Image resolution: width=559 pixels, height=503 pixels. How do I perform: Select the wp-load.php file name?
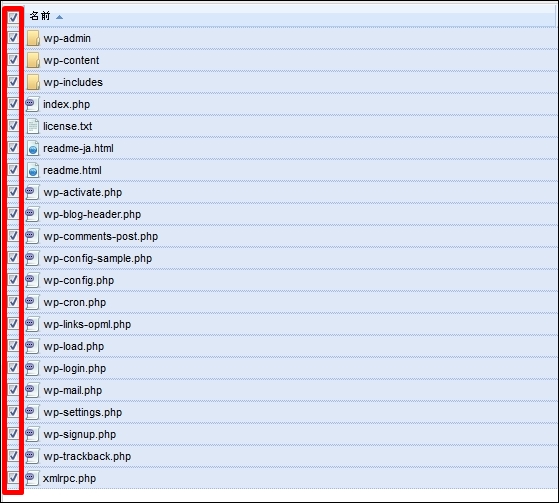pos(74,347)
